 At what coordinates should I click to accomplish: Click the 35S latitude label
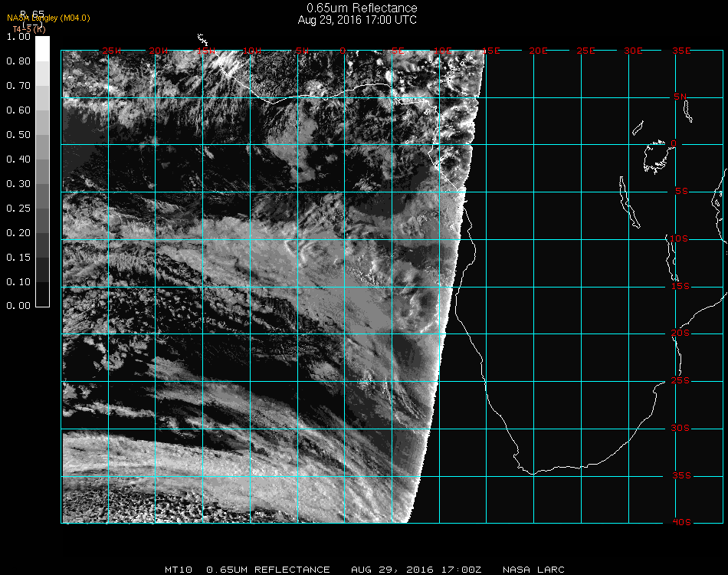tap(681, 475)
